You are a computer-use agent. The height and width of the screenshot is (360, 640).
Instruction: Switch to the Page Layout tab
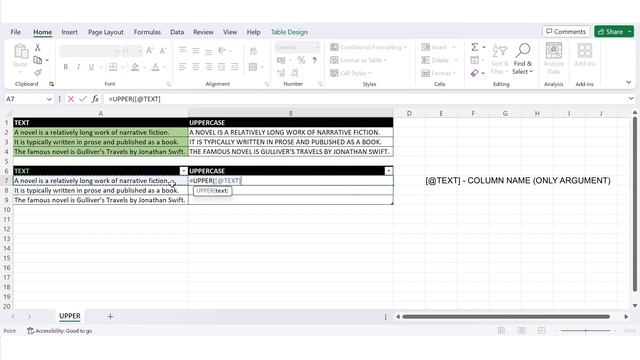tap(106, 32)
